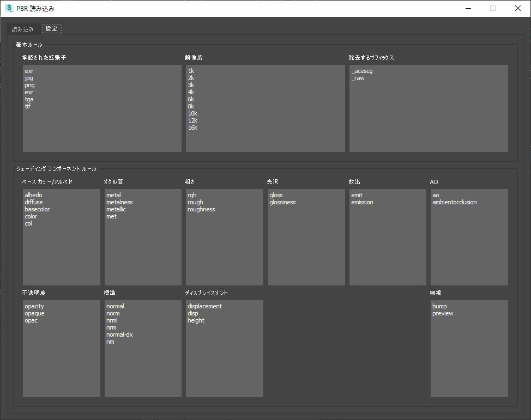
Task: Select 'normal-dx' entry
Action: (x=119, y=334)
